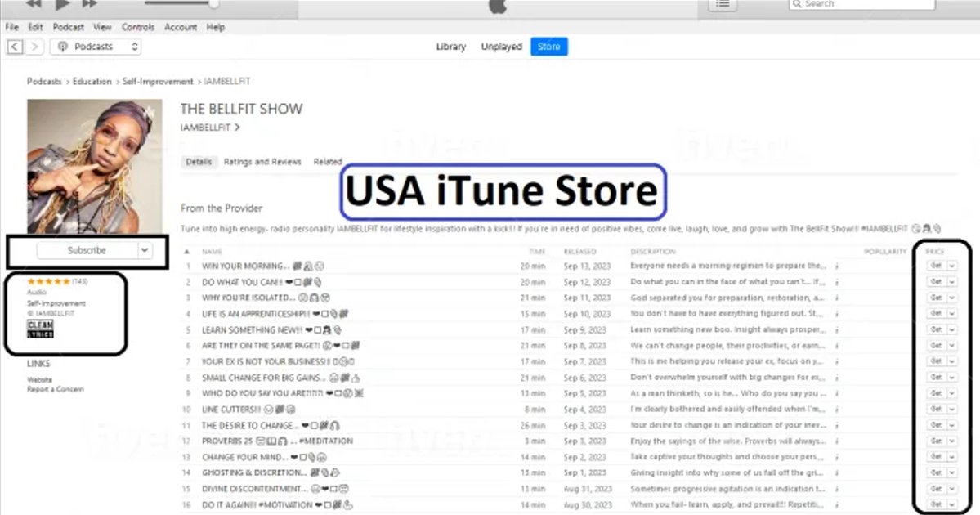
Task: Open the Website link
Action: tap(39, 380)
